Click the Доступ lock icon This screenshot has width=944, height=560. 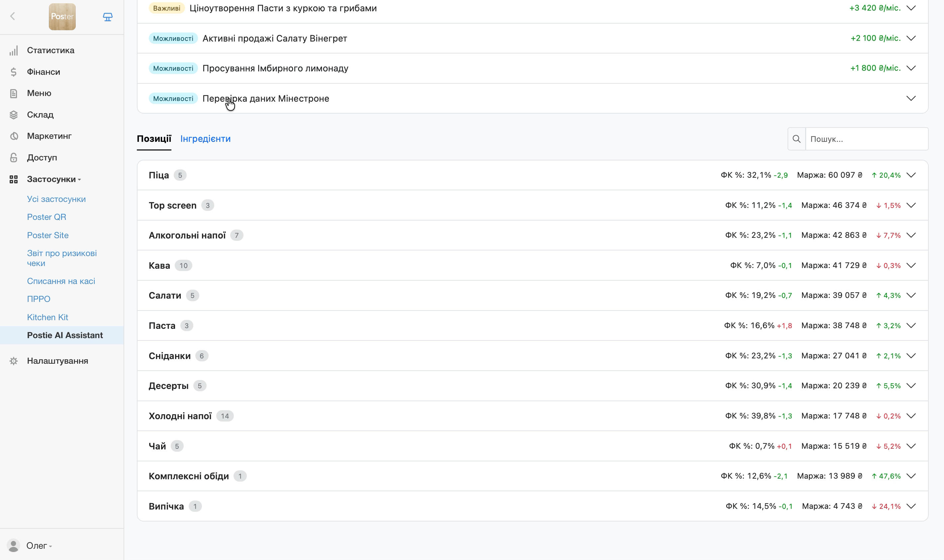click(x=14, y=157)
